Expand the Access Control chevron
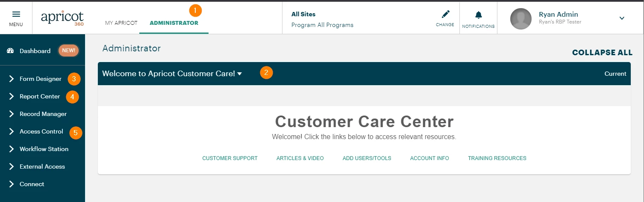This screenshot has width=644, height=202. pyautogui.click(x=12, y=131)
